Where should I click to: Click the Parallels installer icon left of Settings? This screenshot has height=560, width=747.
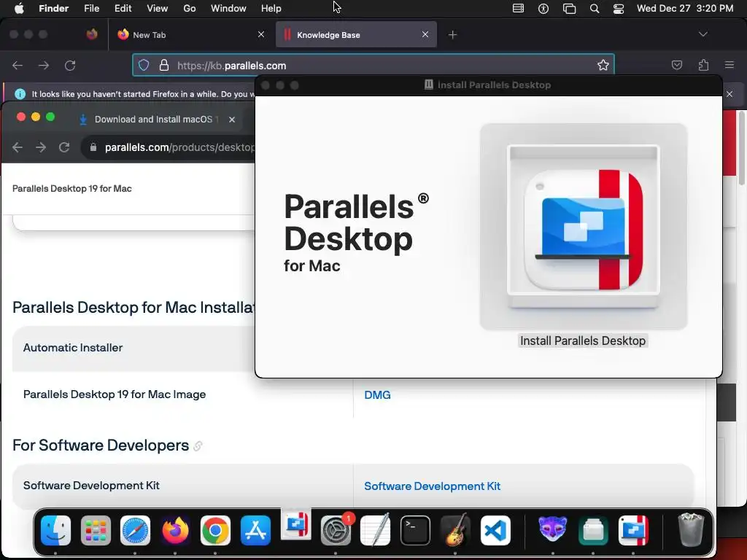coord(296,524)
